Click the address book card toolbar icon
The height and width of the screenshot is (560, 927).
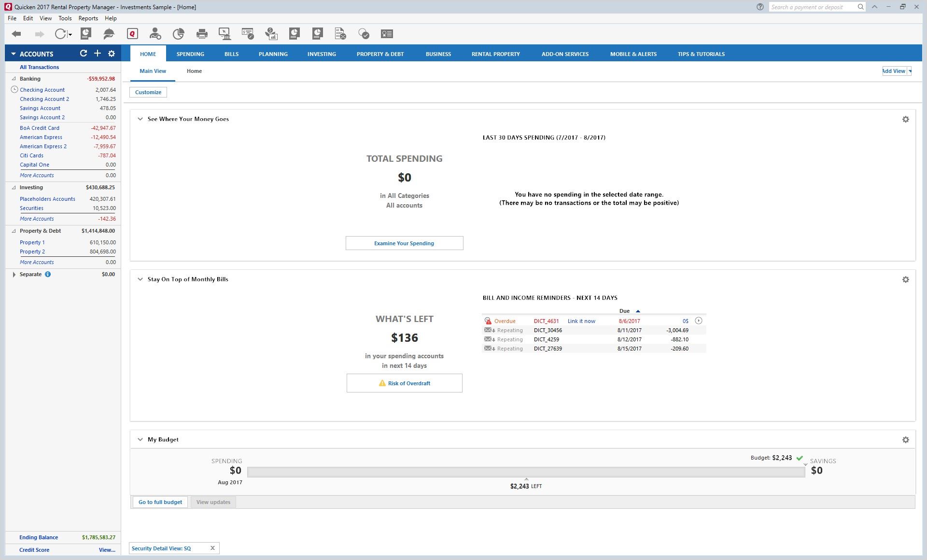[x=387, y=34]
